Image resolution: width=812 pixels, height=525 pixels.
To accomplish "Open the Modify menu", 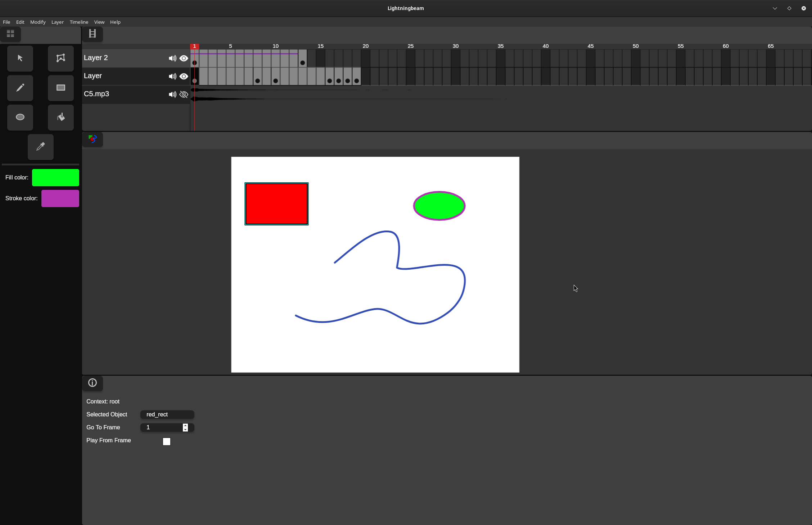I will click(37, 22).
